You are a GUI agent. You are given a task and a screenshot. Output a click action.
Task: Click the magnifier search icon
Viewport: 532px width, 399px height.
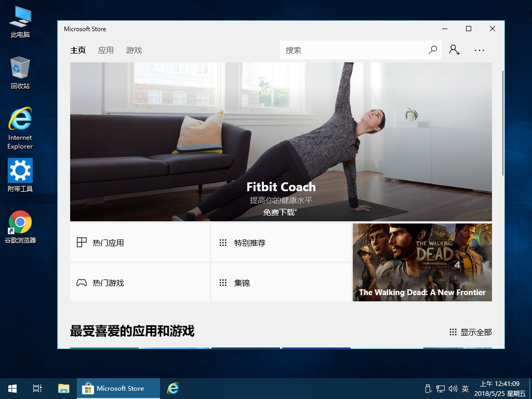click(x=433, y=50)
